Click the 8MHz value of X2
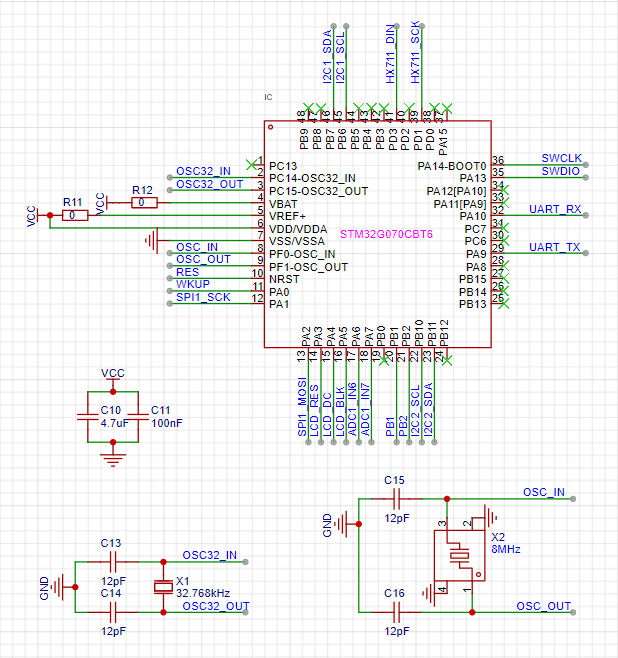The image size is (618, 658). [x=506, y=549]
